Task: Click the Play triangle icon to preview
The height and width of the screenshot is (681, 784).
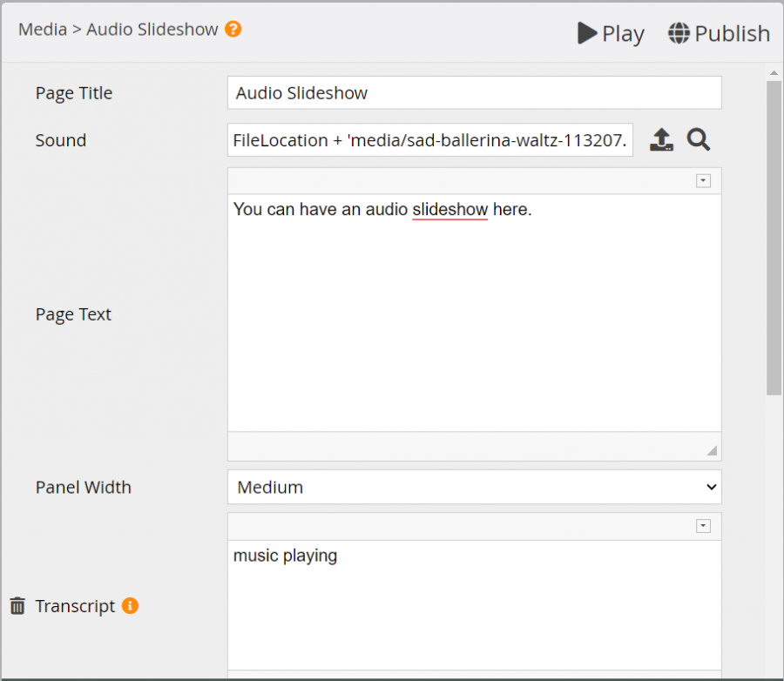Action: pyautogui.click(x=585, y=33)
